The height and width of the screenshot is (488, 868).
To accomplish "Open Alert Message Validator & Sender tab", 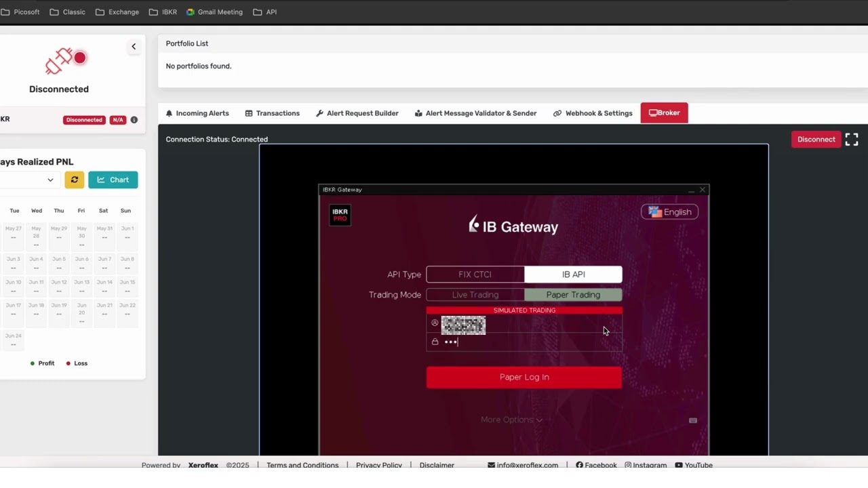I will 475,113.
